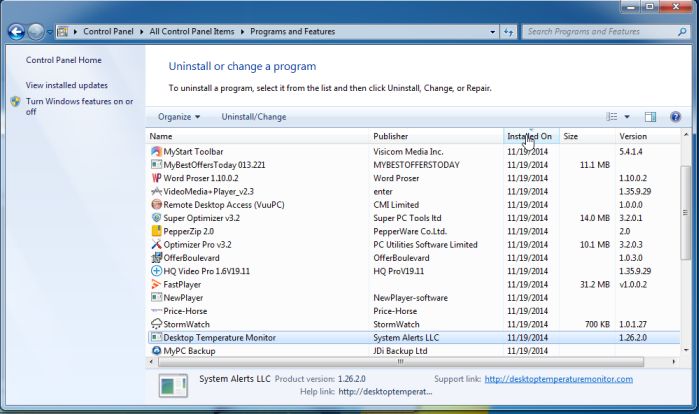Select NewPlayer icon
Screen dimensions: 699x414
(156, 297)
